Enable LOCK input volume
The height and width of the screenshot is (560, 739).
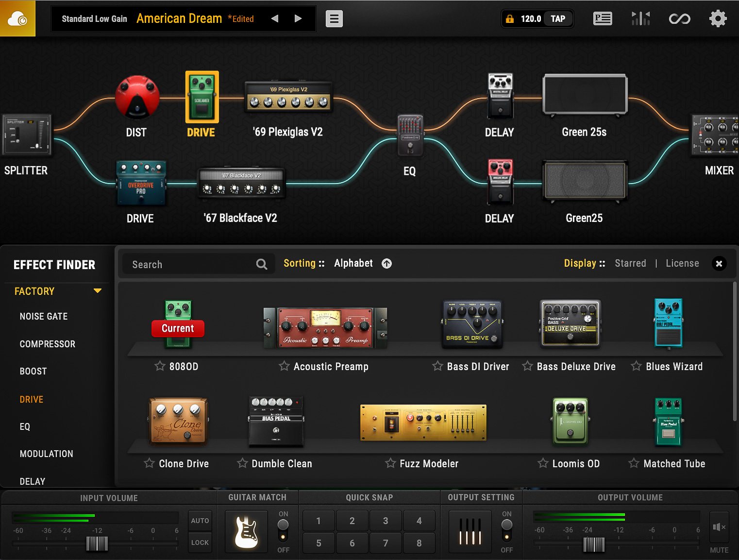(200, 543)
